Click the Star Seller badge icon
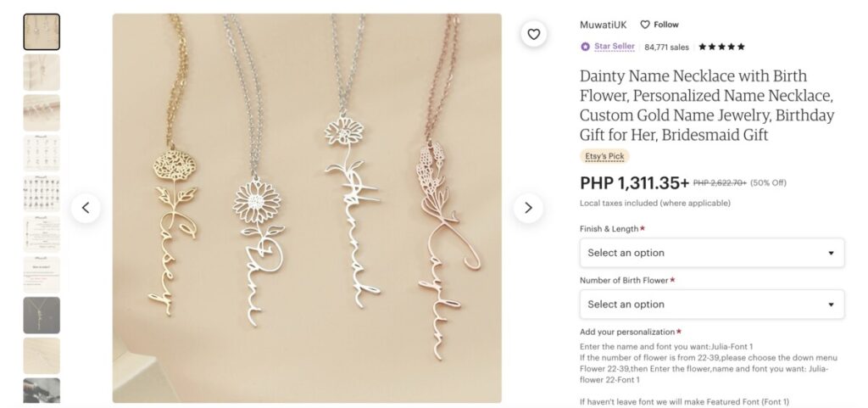 pyautogui.click(x=585, y=47)
